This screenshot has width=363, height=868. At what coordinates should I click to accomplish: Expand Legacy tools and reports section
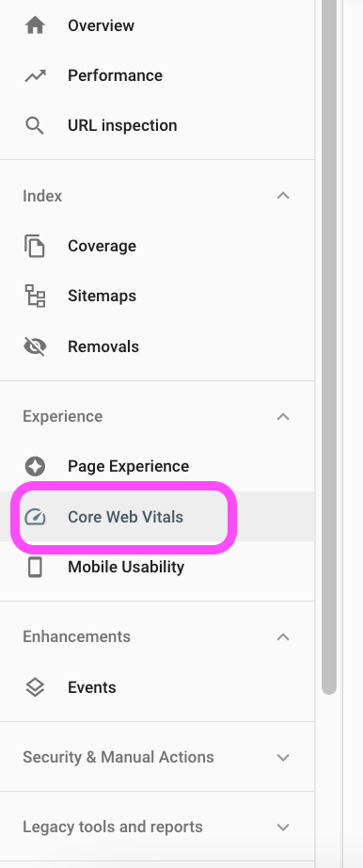tap(157, 827)
